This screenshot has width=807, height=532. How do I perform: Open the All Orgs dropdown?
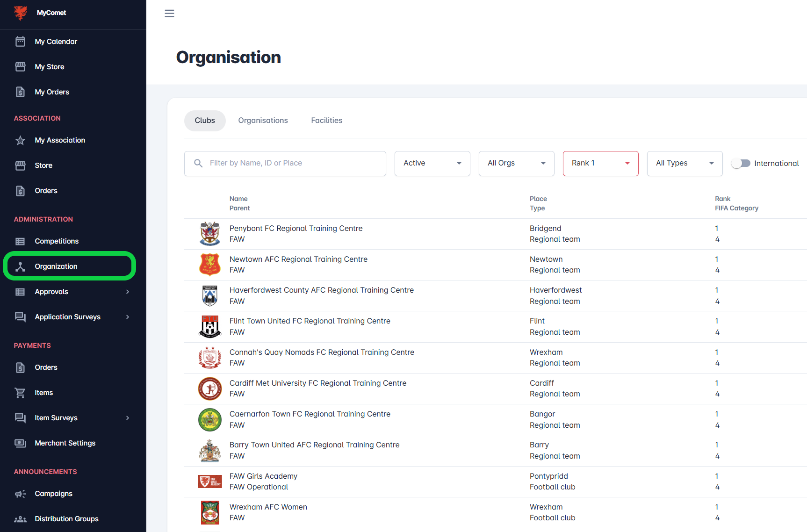pyautogui.click(x=516, y=163)
